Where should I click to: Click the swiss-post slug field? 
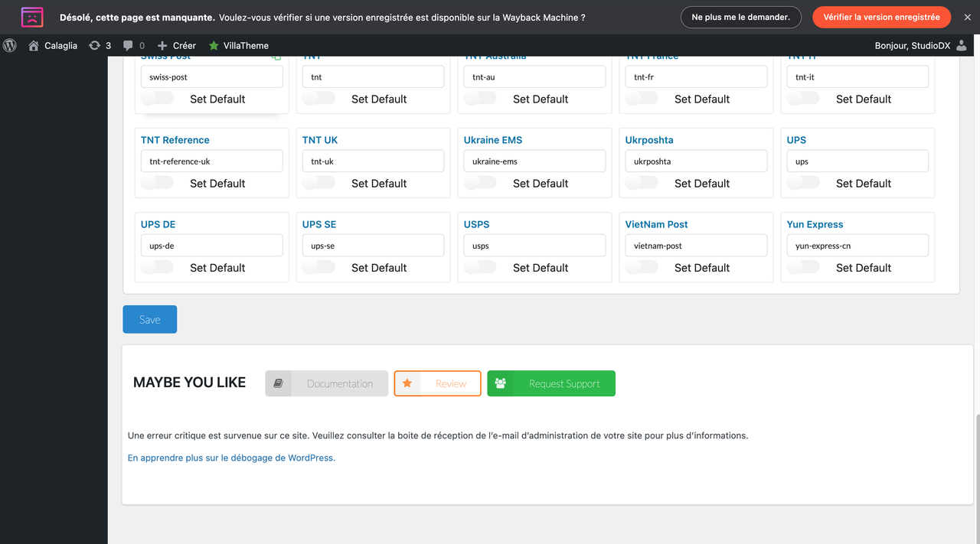point(212,77)
